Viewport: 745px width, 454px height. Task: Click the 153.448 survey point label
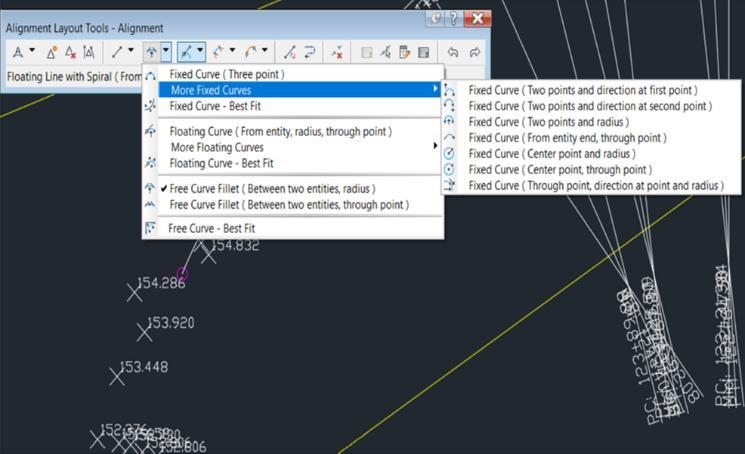coord(143,367)
